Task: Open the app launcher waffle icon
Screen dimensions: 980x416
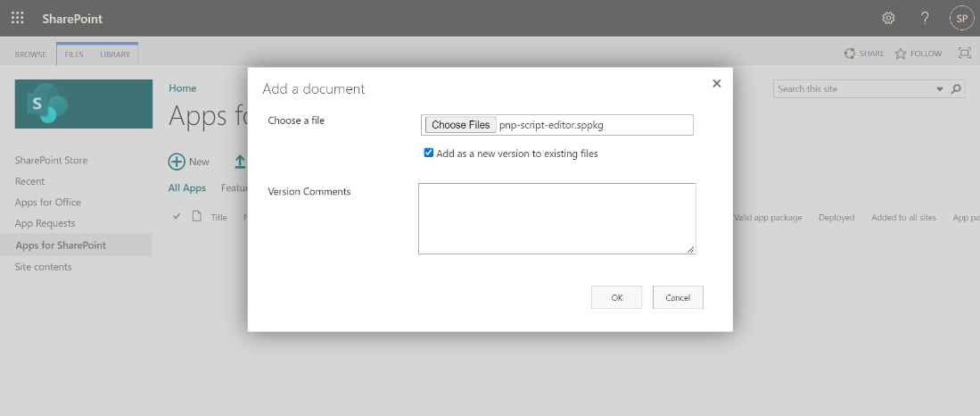Action: pos(18,18)
